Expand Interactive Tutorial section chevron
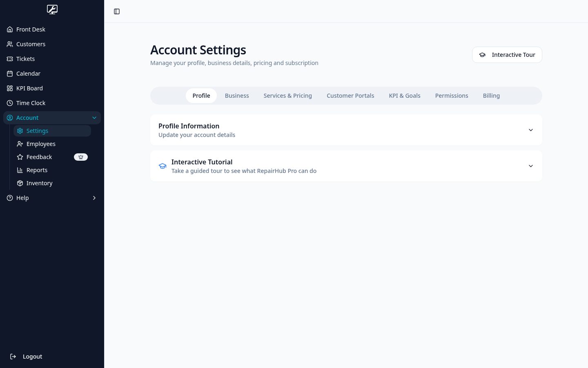 pyautogui.click(x=531, y=166)
